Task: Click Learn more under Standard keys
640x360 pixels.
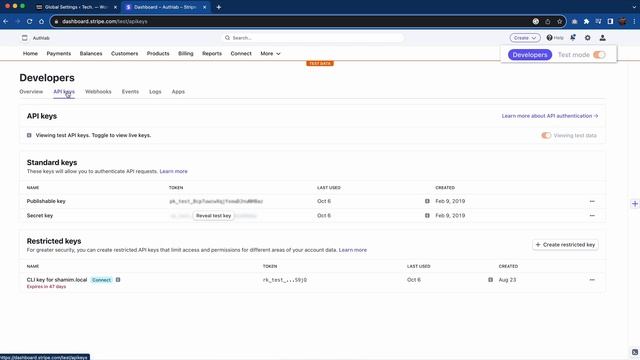Action: 173,171
